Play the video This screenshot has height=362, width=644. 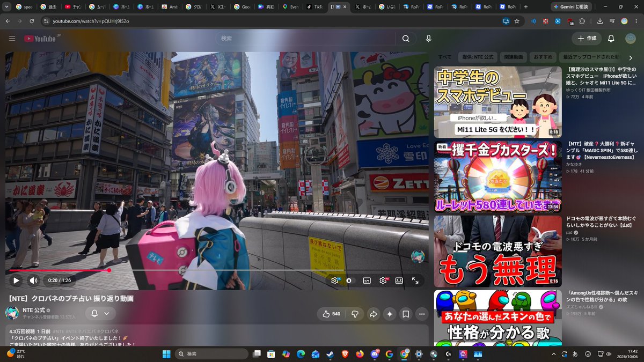(16, 280)
